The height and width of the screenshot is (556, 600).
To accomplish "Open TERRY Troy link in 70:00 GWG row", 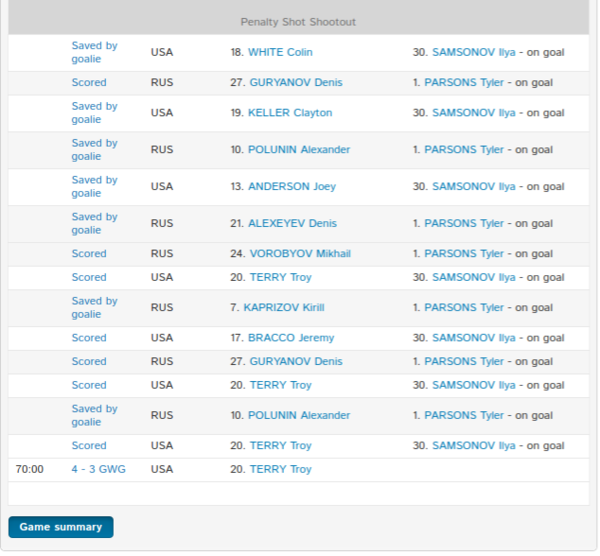I will point(280,469).
